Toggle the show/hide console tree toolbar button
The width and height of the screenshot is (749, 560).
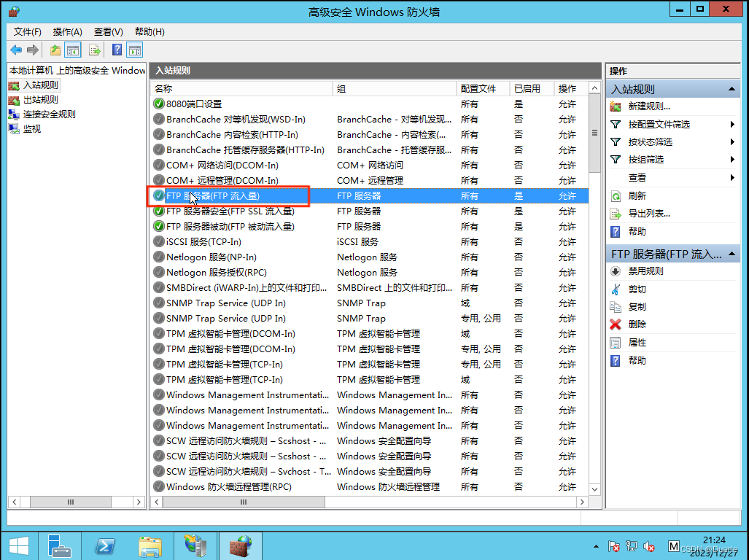coord(72,50)
